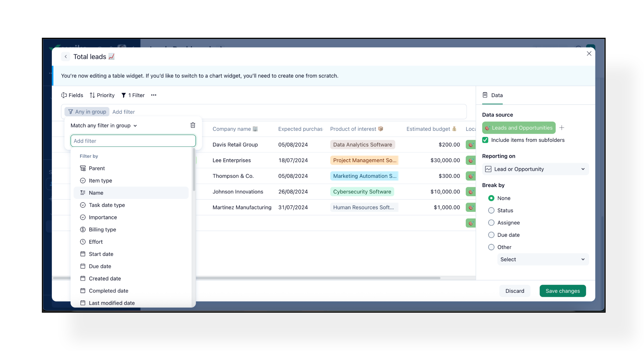Image resolution: width=644 pixels, height=351 pixels.
Task: Choose the Parent filter option
Action: 131,168
